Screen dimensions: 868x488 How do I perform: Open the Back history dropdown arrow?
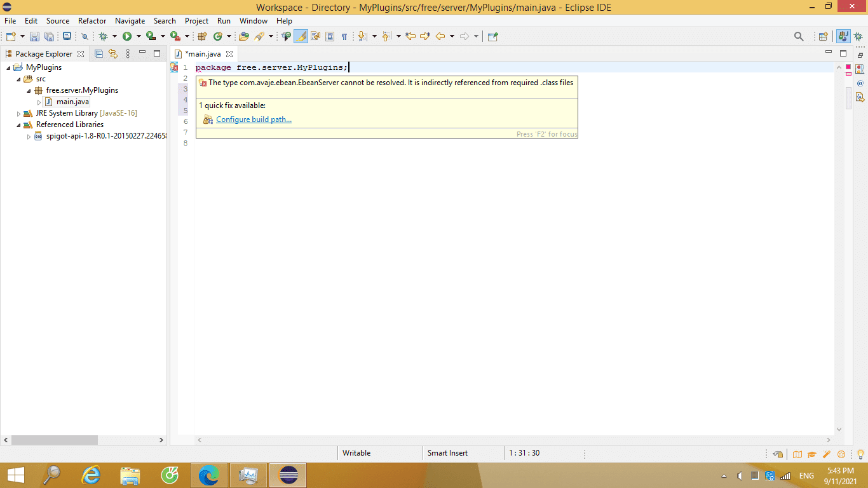452,37
